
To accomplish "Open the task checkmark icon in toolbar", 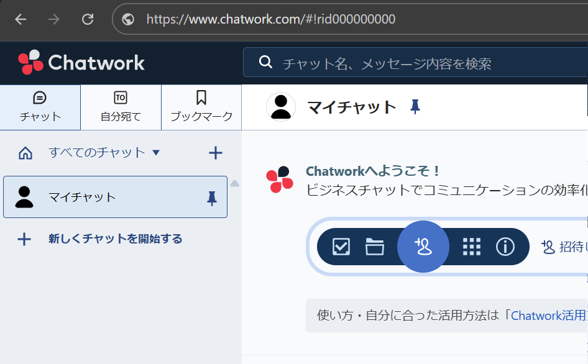I will (341, 247).
